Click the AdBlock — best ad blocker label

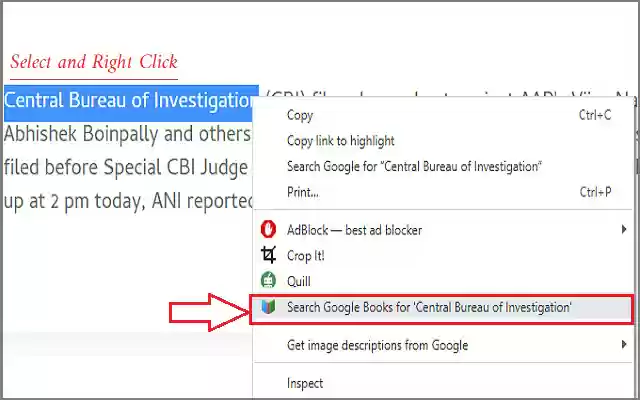(x=354, y=230)
